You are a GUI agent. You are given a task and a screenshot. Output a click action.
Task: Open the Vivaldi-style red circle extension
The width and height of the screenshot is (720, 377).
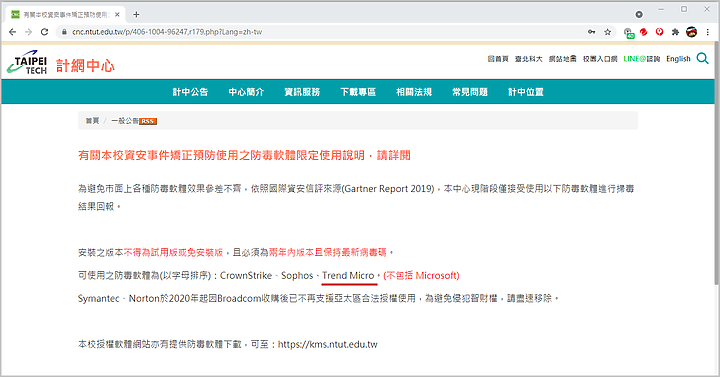point(659,32)
